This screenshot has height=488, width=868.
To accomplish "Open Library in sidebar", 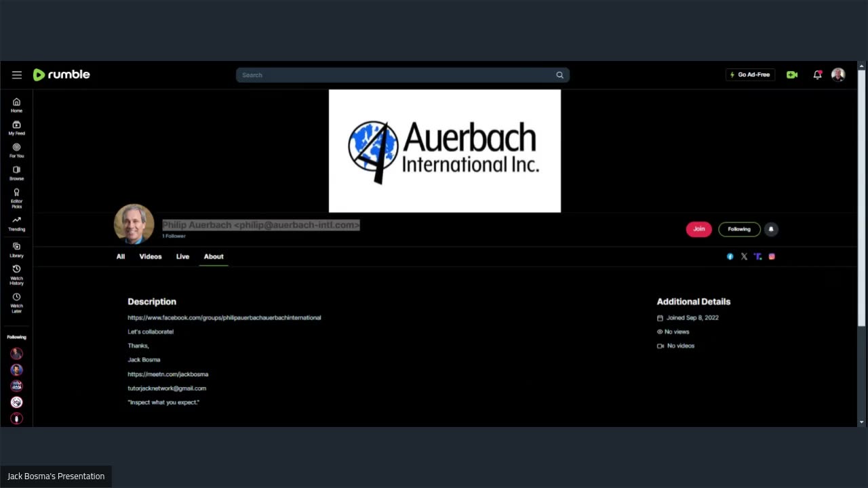I will click(x=16, y=250).
